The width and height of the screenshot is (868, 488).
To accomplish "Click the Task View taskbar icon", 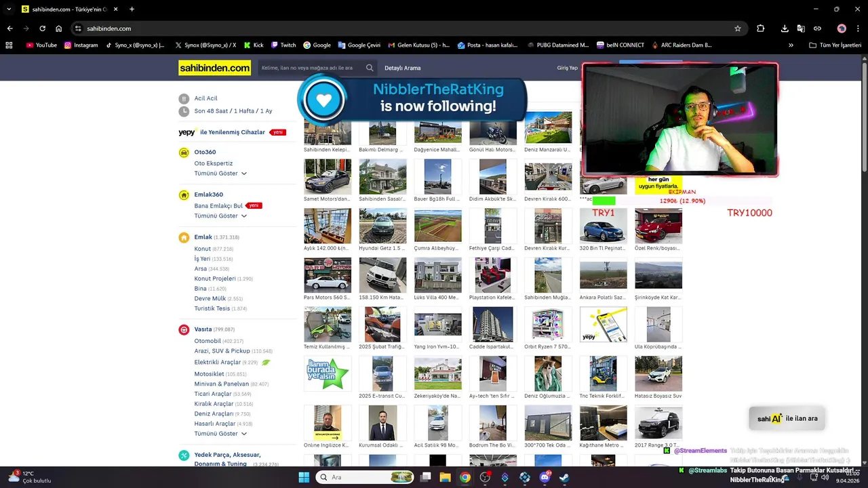I will [x=425, y=477].
